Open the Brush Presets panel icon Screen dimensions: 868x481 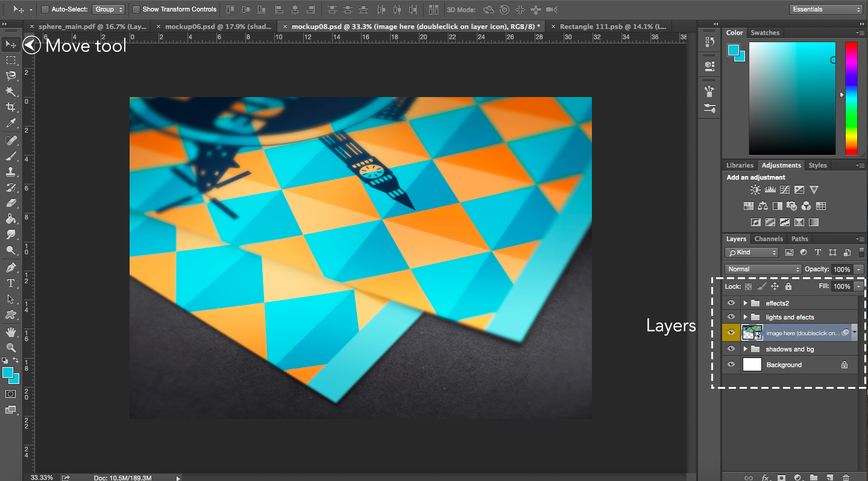point(709,108)
